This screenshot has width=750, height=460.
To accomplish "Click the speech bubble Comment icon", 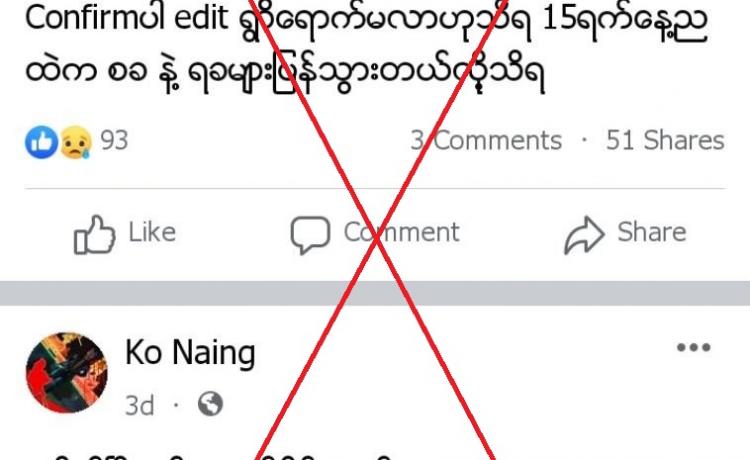I will [310, 234].
